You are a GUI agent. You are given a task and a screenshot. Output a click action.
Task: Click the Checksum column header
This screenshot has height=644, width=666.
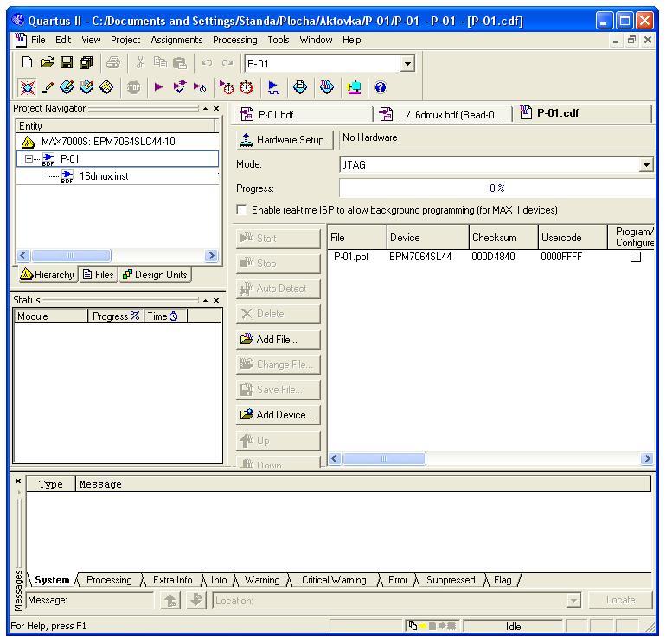tap(503, 238)
